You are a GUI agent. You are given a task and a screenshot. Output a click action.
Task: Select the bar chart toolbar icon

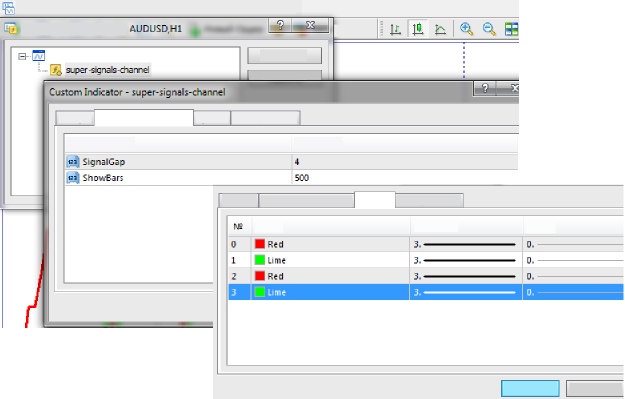pos(395,29)
